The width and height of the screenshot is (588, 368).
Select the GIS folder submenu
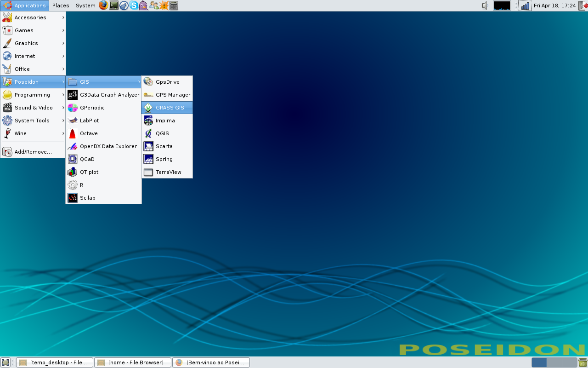(104, 82)
